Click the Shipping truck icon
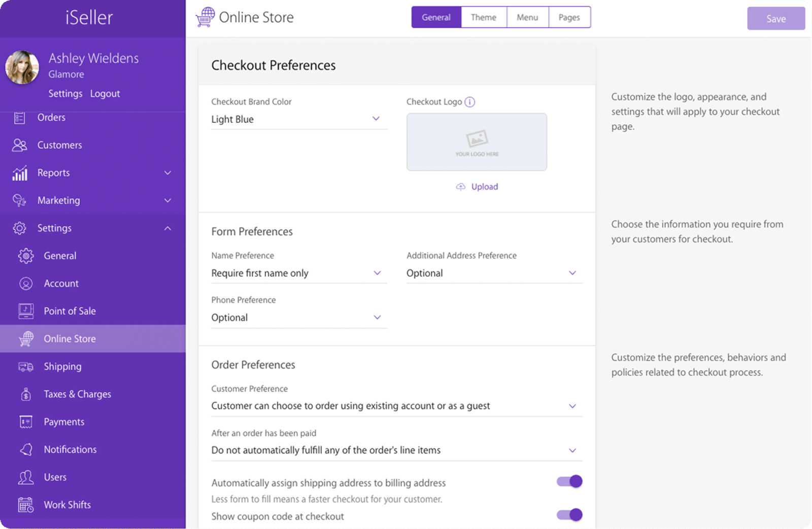 pos(26,367)
